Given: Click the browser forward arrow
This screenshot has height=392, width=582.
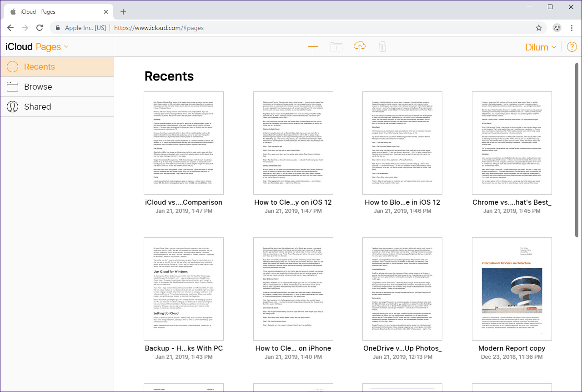Looking at the screenshot, I should pos(25,28).
